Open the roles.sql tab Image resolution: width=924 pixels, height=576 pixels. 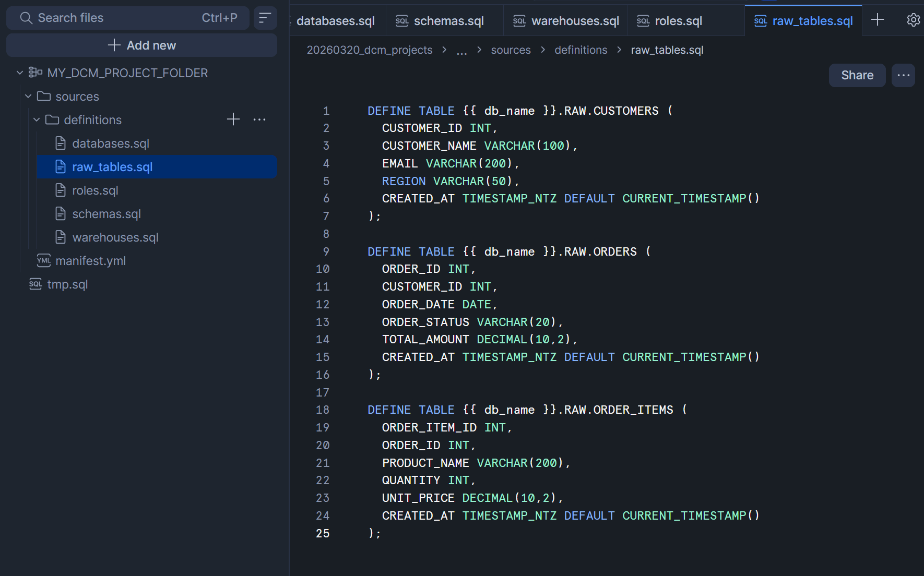coord(678,21)
